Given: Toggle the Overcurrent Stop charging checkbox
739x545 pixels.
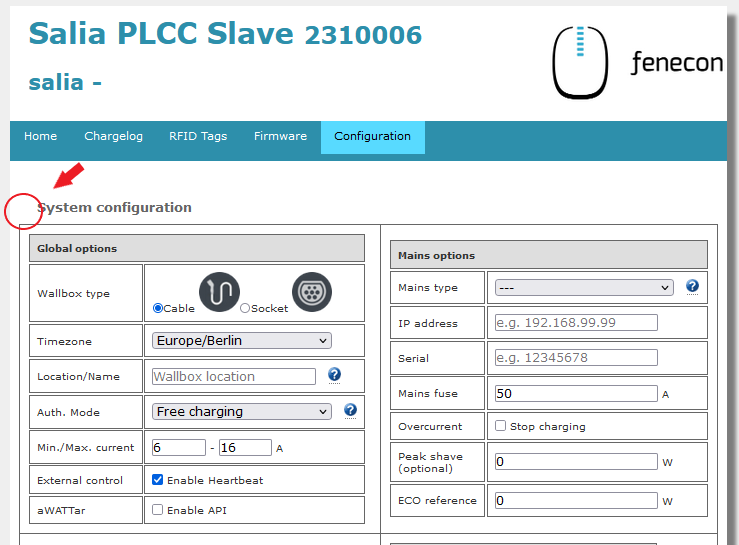Looking at the screenshot, I should point(501,426).
